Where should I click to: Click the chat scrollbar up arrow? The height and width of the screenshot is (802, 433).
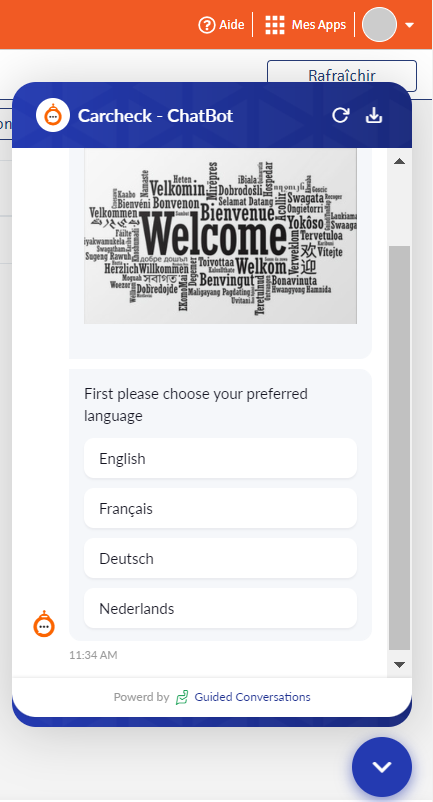400,162
